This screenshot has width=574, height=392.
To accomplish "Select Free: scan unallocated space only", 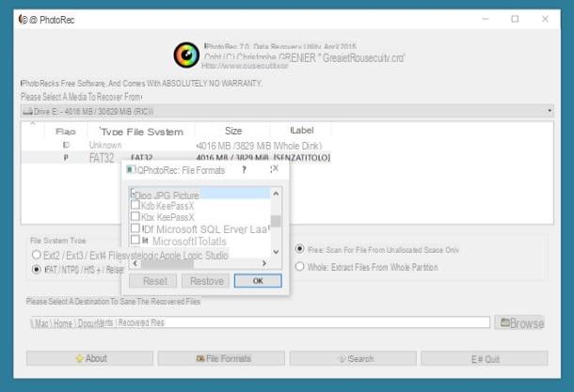I will coord(299,249).
